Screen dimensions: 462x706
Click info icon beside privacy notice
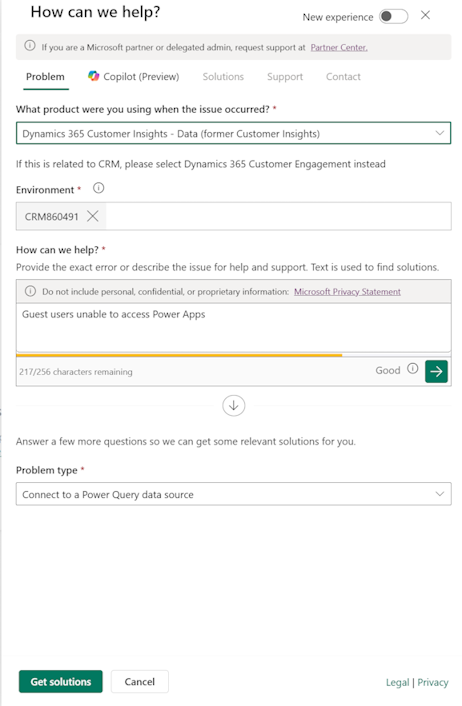(30, 291)
